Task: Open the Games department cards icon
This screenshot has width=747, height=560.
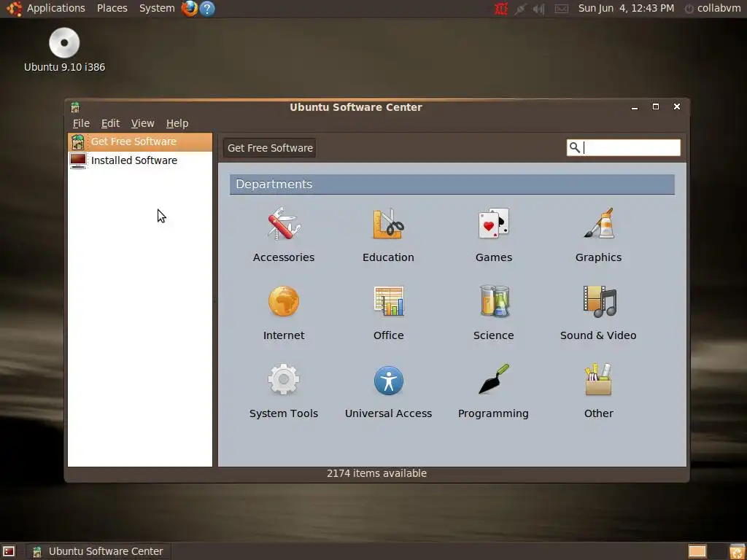Action: pos(494,223)
